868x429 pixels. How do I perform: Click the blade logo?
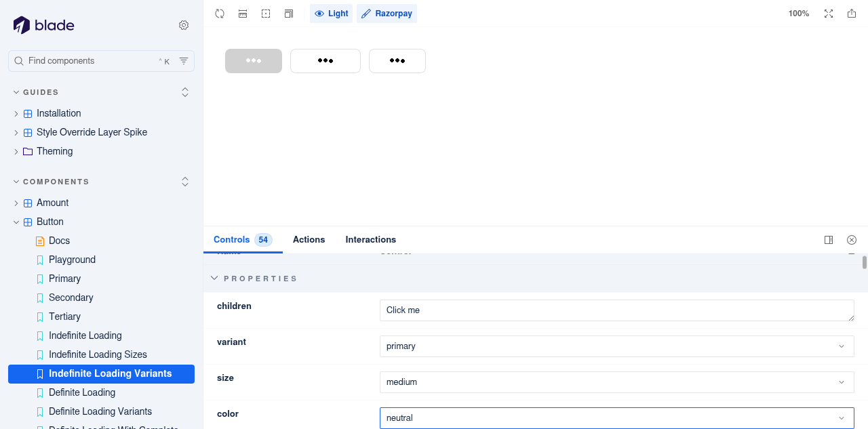coord(43,25)
